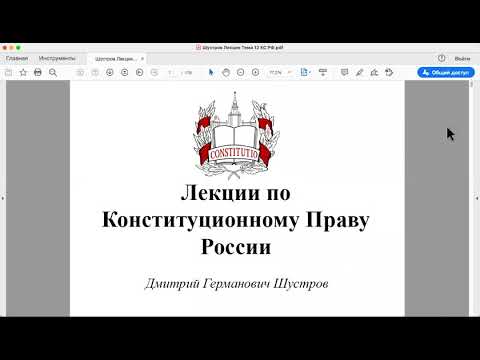This screenshot has width=480, height=360.
Task: Open the page fit options dropdown
Action: pyautogui.click(x=306, y=72)
